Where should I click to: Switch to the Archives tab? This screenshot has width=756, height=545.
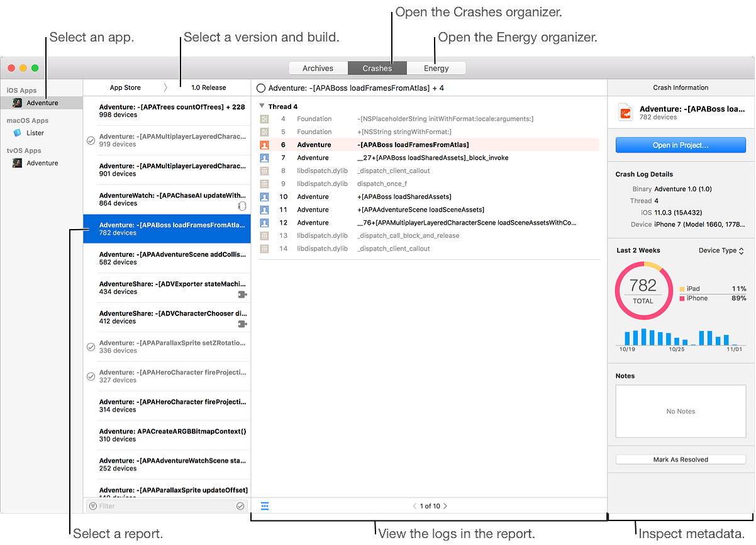[x=318, y=68]
